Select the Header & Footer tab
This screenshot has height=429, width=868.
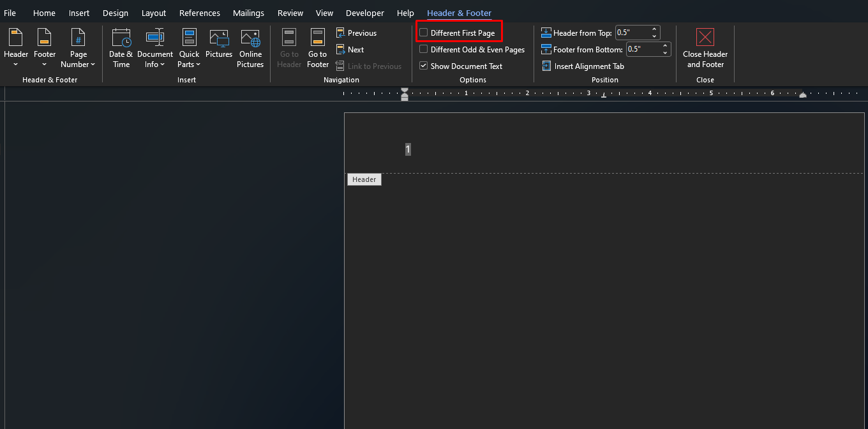click(x=459, y=13)
